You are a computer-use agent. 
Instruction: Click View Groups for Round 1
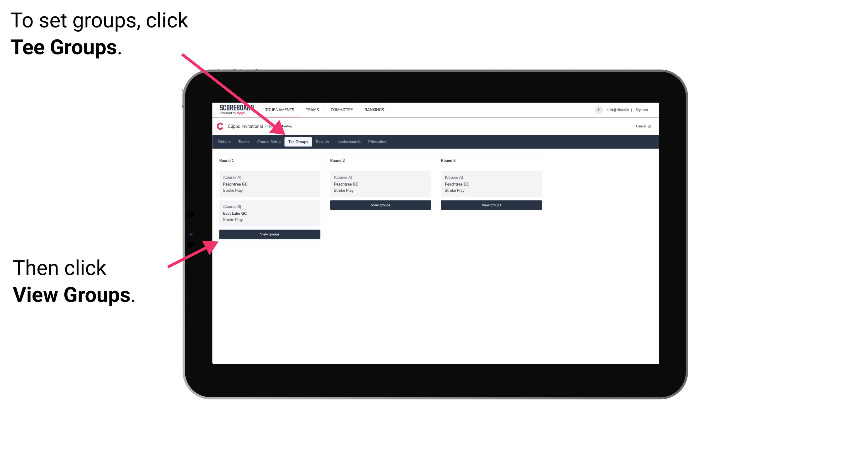click(269, 234)
